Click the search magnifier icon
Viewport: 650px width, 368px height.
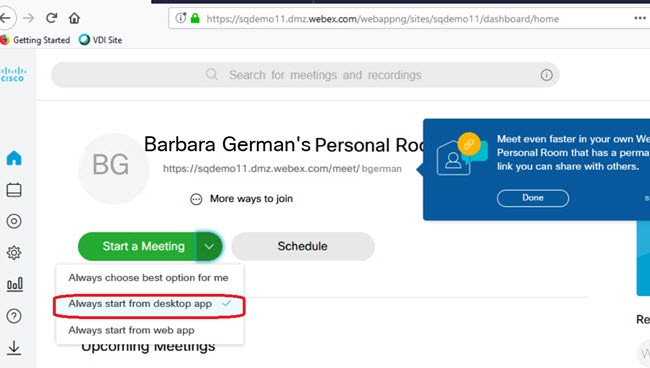tap(211, 75)
